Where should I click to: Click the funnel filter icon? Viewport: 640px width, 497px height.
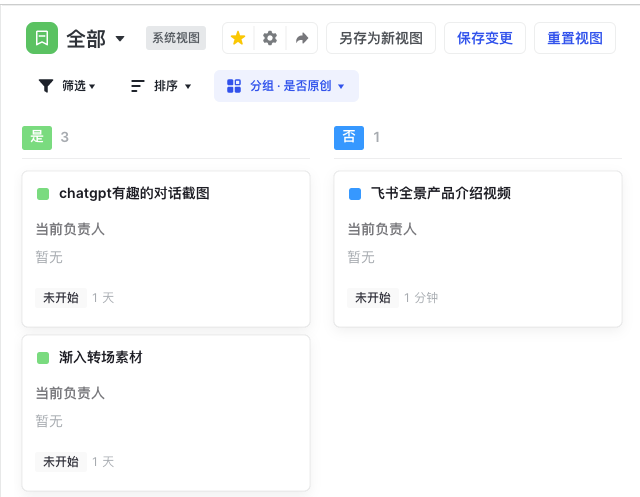point(46,86)
